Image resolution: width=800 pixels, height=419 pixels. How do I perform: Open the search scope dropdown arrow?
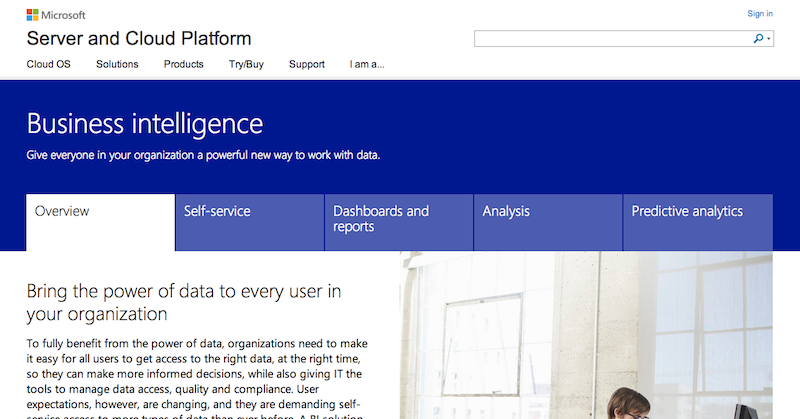(769, 39)
